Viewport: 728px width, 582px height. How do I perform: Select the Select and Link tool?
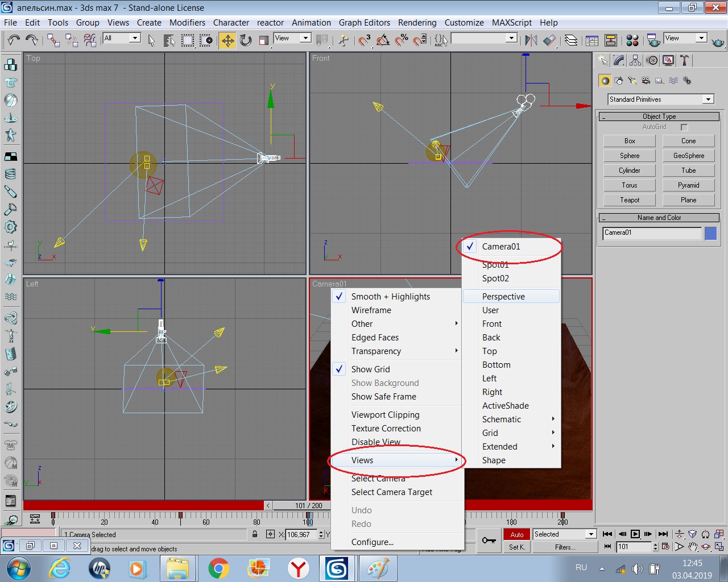point(53,40)
